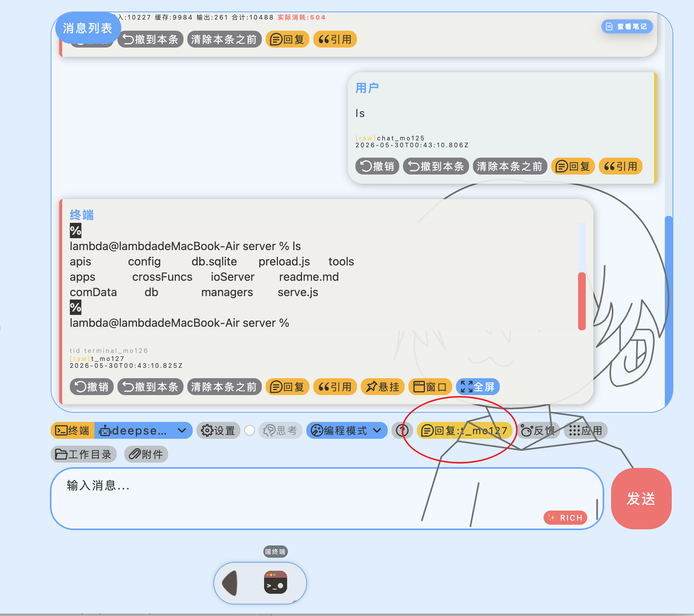Click the crossFuncs entry in terminal output
694x616 pixels.
pos(162,277)
